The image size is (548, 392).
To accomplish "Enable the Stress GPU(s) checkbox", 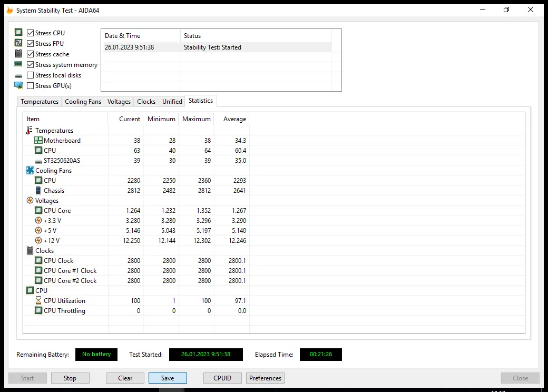I will pos(31,86).
